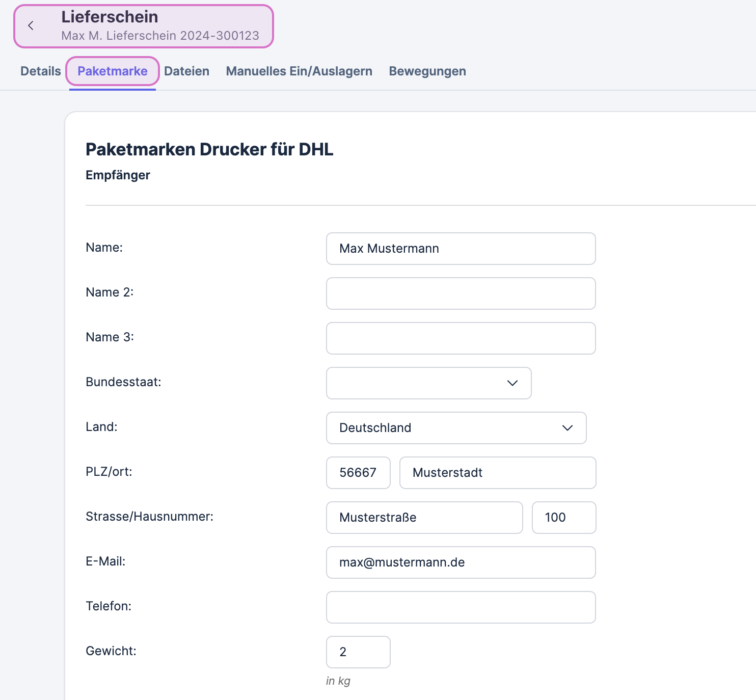Switch to the Details tab
This screenshot has width=756, height=700.
41,71
